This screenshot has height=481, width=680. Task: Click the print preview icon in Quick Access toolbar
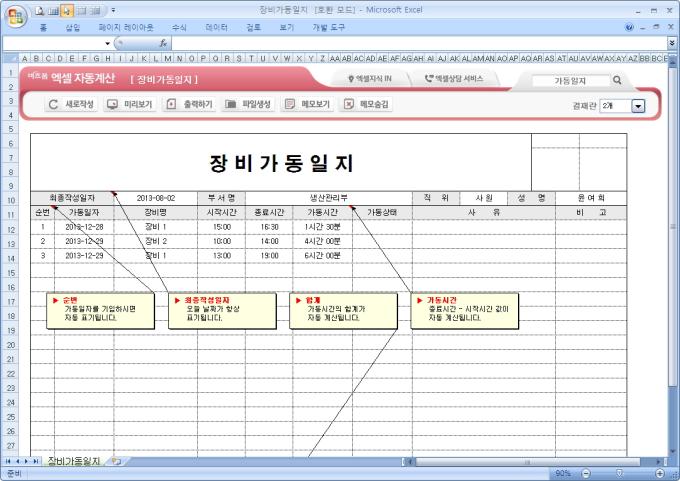(40, 11)
